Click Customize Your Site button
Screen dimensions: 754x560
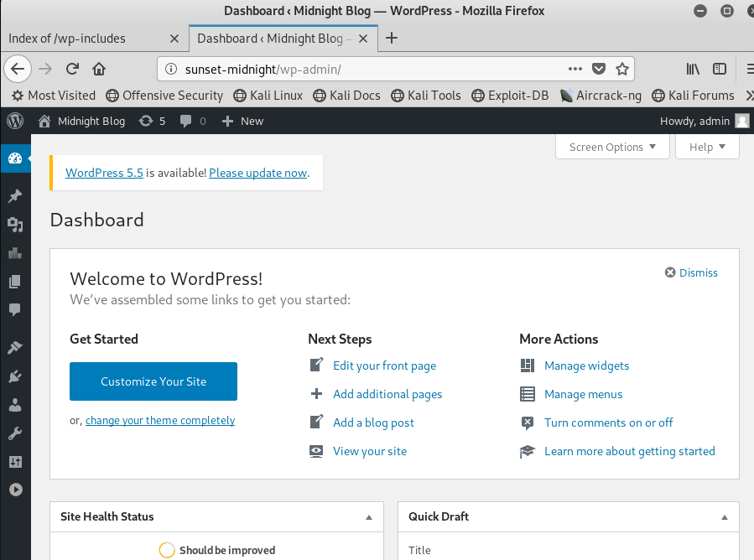click(153, 381)
